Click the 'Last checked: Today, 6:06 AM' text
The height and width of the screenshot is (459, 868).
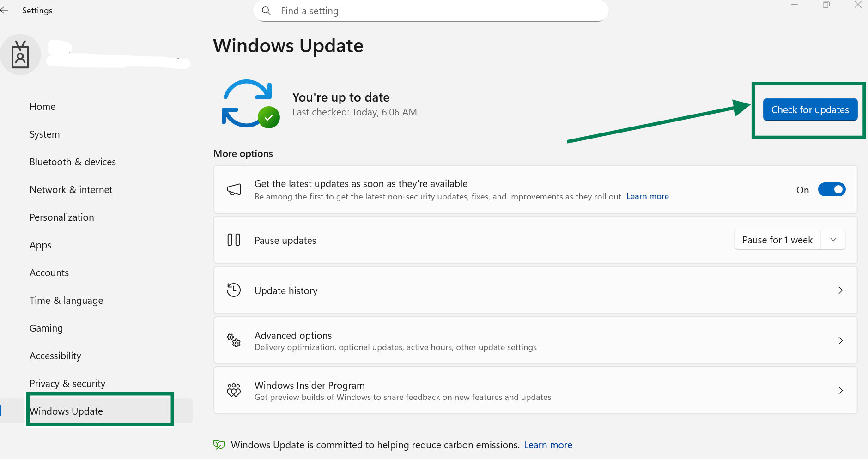355,112
